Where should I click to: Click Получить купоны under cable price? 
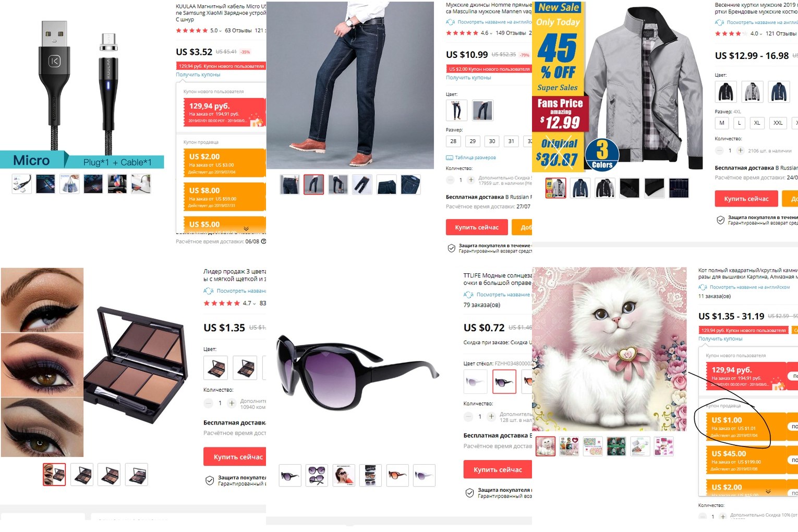(x=198, y=75)
